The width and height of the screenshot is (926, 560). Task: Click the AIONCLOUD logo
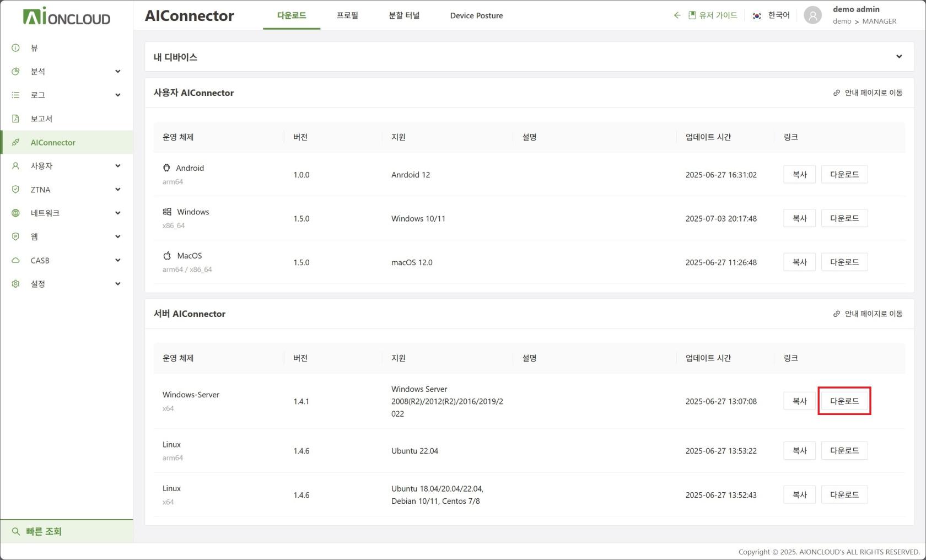67,17
